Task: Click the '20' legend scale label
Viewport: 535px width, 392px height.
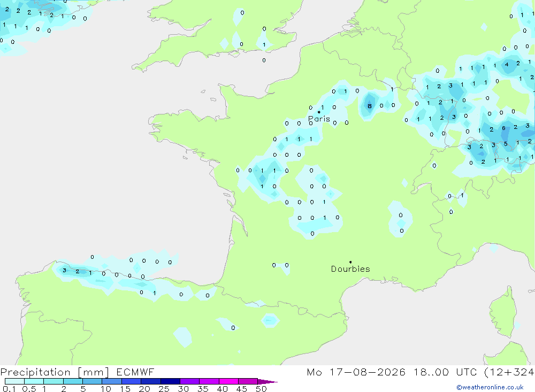Action: tap(144, 389)
